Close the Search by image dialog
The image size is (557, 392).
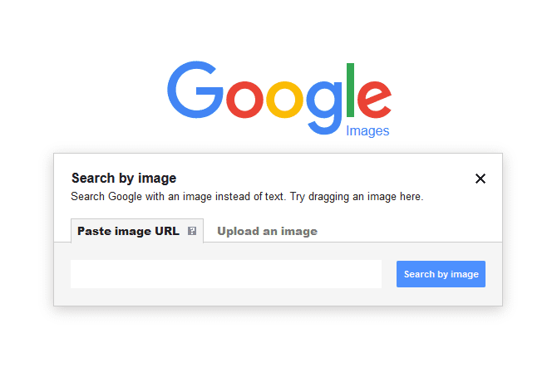coord(481,179)
